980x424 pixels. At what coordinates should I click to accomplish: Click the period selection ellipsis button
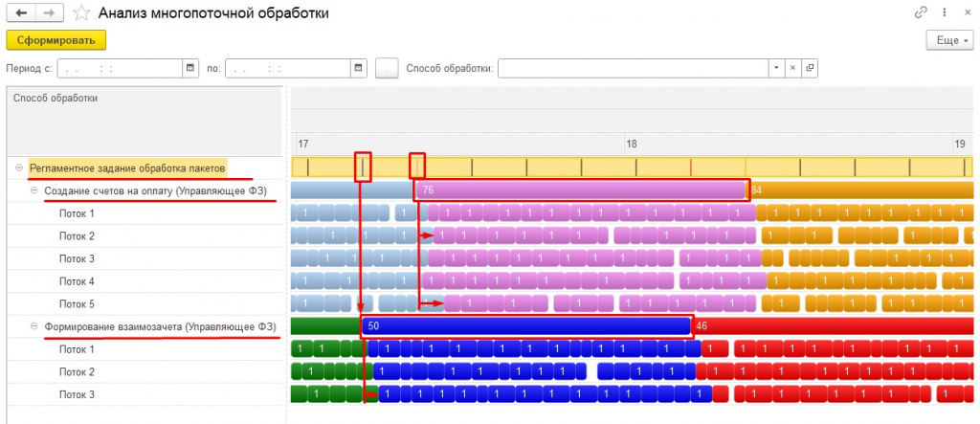point(387,68)
